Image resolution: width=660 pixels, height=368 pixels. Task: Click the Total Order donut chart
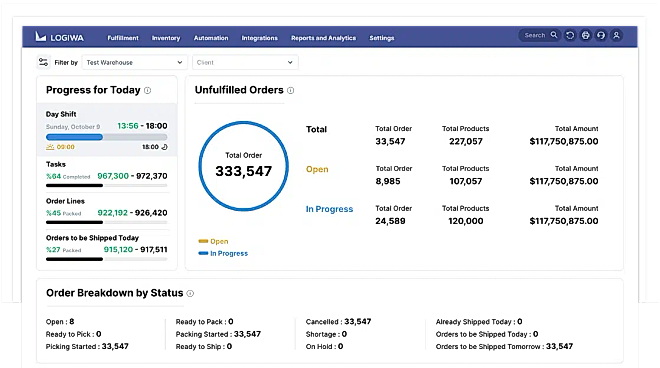243,166
